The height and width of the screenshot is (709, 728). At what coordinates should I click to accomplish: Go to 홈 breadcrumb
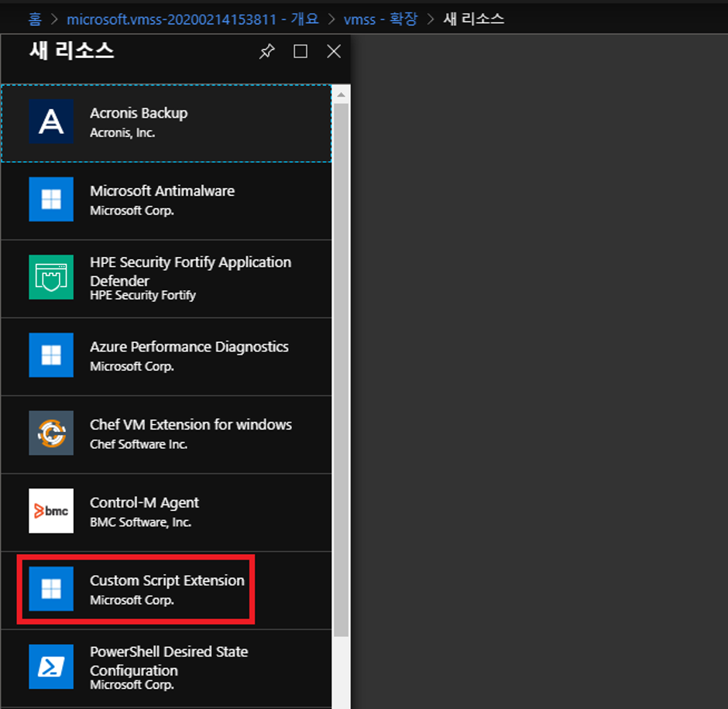[x=35, y=19]
